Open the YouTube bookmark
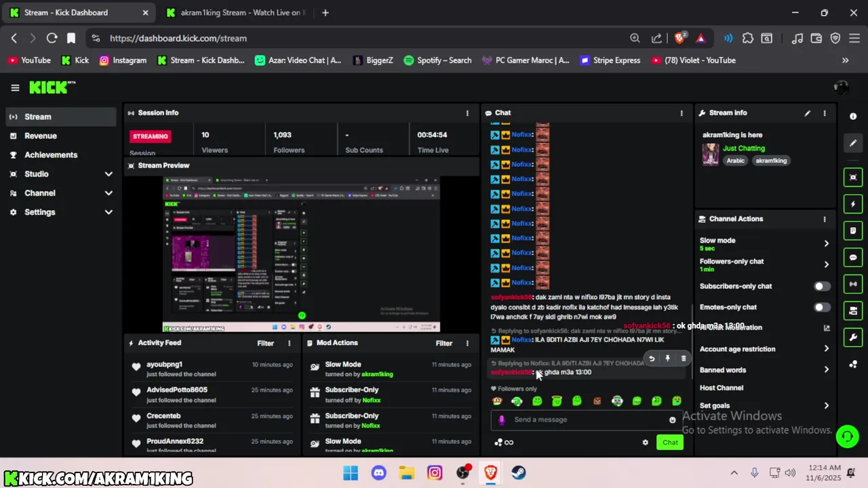This screenshot has height=488, width=868. (29, 60)
